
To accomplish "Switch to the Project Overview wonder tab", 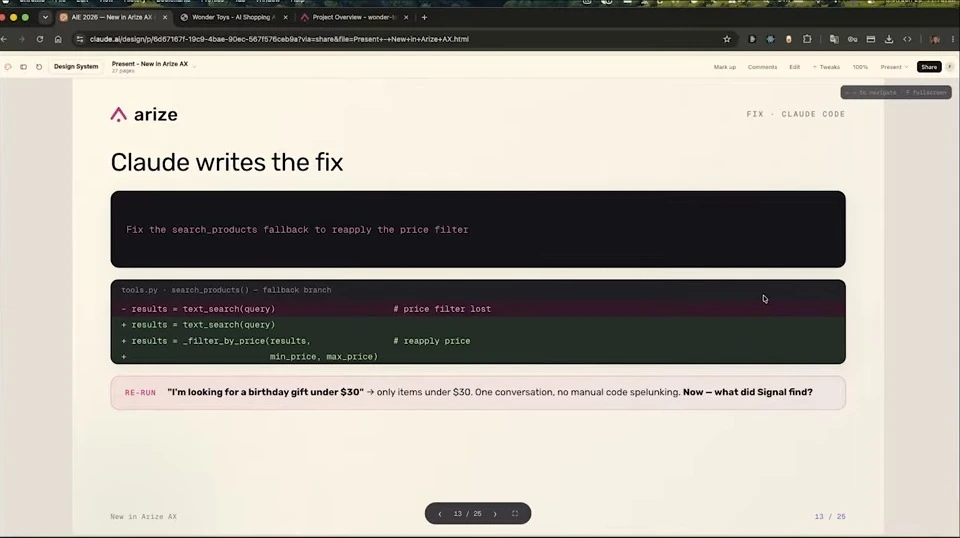I will (355, 17).
